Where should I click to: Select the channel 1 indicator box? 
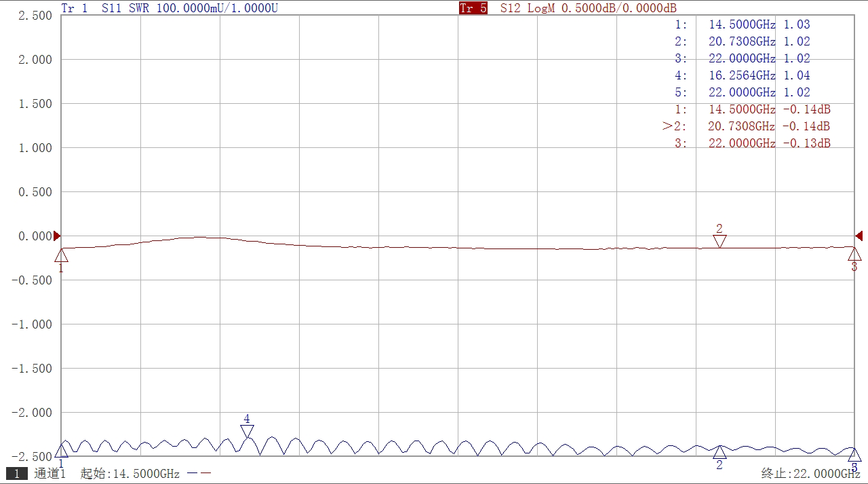click(17, 474)
